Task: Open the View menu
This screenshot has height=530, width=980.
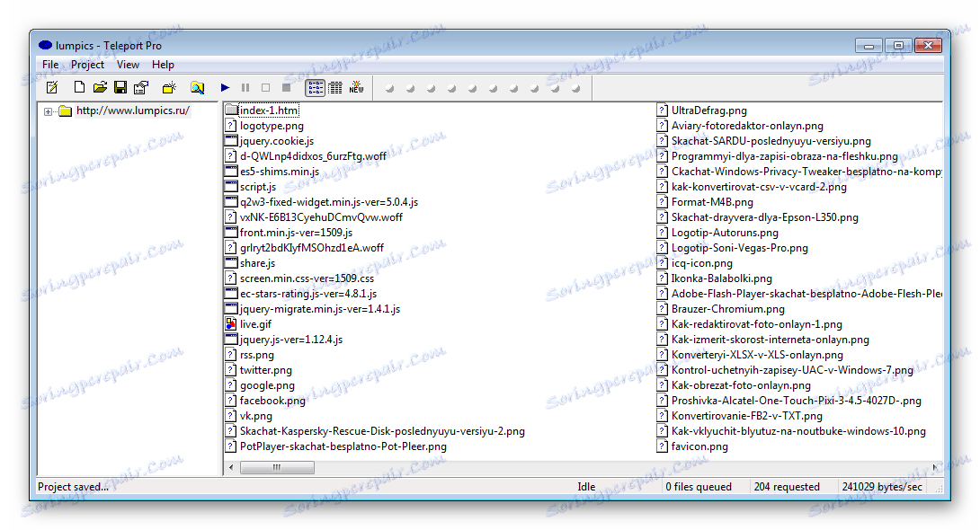Action: pos(129,65)
